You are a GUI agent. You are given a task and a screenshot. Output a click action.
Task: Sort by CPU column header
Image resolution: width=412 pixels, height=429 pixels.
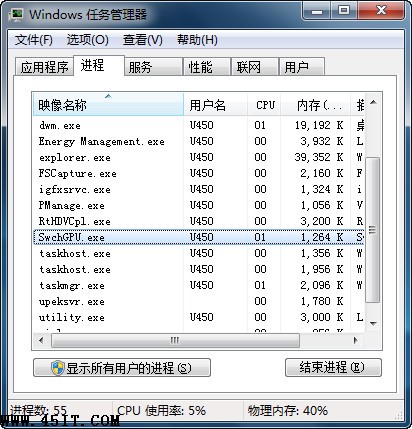(x=264, y=105)
